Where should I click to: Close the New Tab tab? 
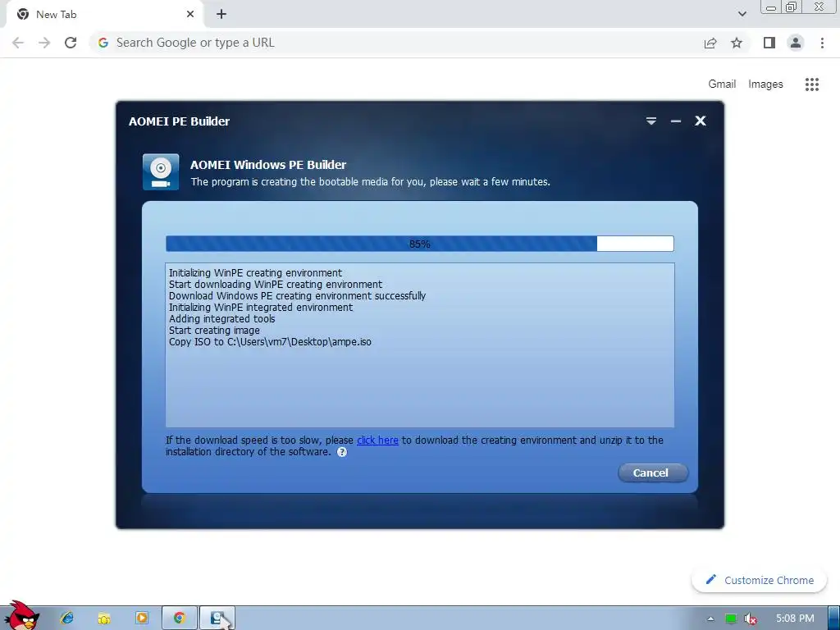(190, 15)
